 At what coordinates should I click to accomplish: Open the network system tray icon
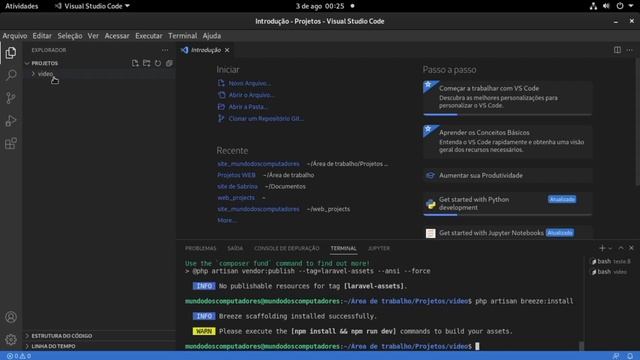tap(593, 6)
